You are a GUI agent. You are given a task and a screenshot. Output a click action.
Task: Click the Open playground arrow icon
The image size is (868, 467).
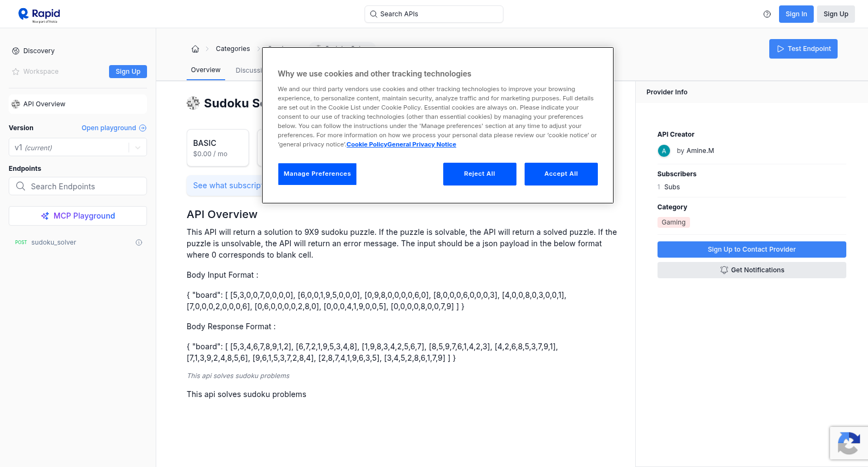point(143,128)
